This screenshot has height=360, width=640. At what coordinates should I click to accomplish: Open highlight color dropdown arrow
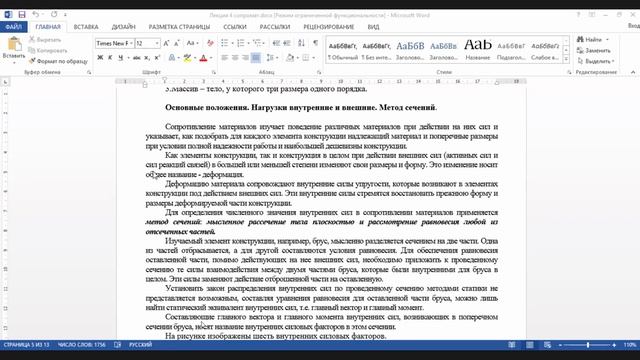(x=195, y=58)
